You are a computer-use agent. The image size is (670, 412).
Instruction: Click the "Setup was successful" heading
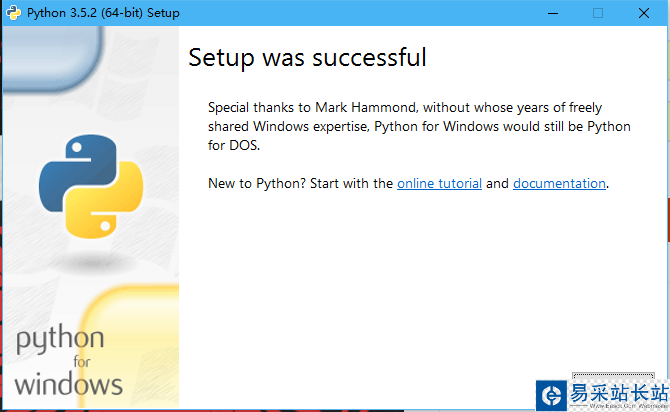pos(307,58)
